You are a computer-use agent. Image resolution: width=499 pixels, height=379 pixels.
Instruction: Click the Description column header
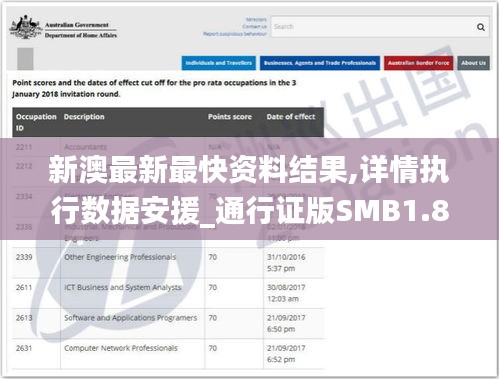[84, 117]
